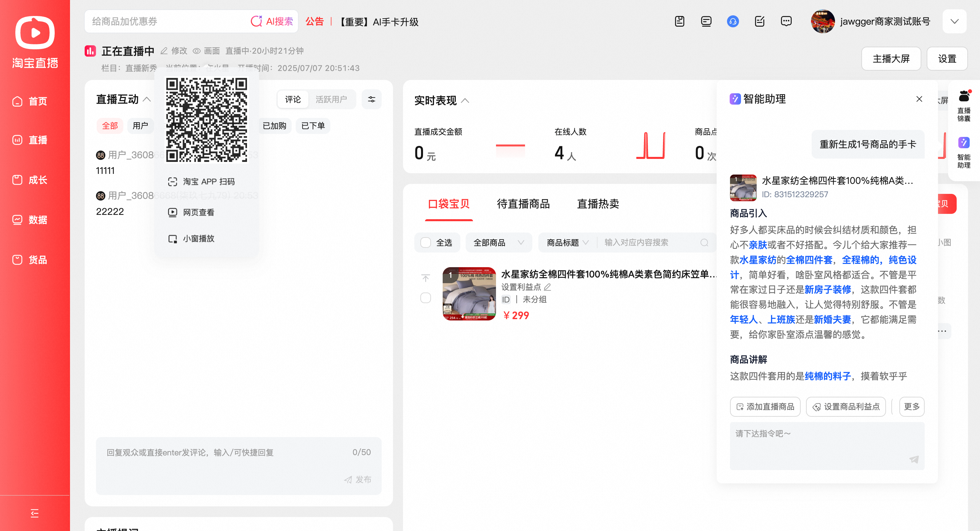Open the 全部商品 dropdown
Image resolution: width=980 pixels, height=531 pixels.
pyautogui.click(x=499, y=243)
